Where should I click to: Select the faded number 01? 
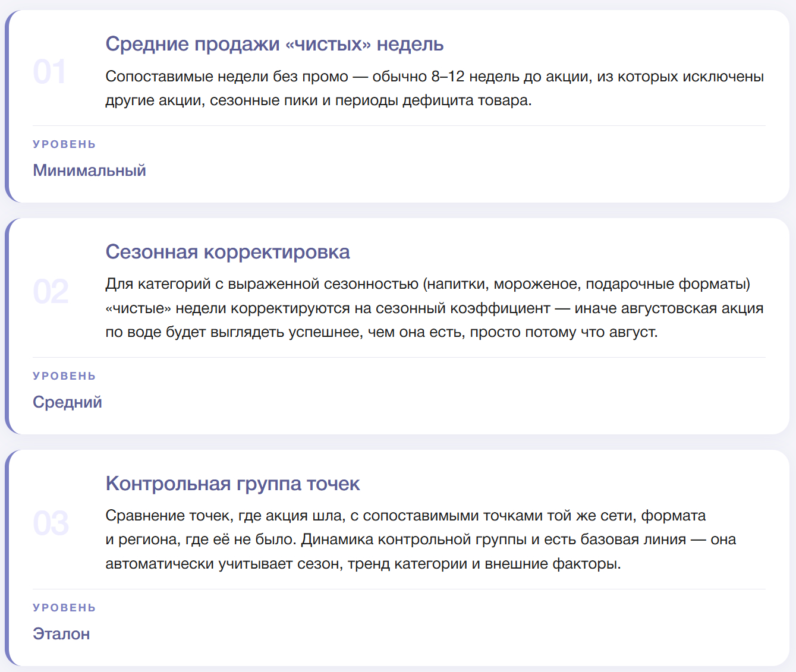click(x=50, y=72)
